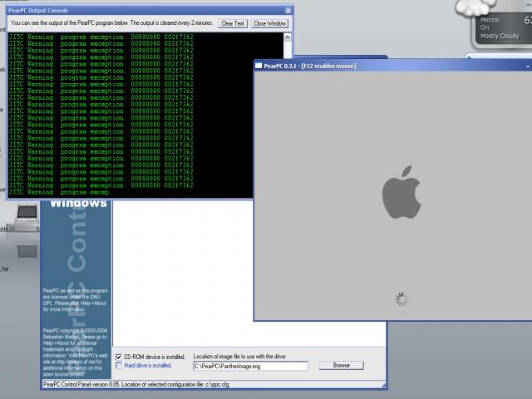532x399 pixels.
Task: Uncheck CD-ROM device is installed
Action: pos(119,357)
